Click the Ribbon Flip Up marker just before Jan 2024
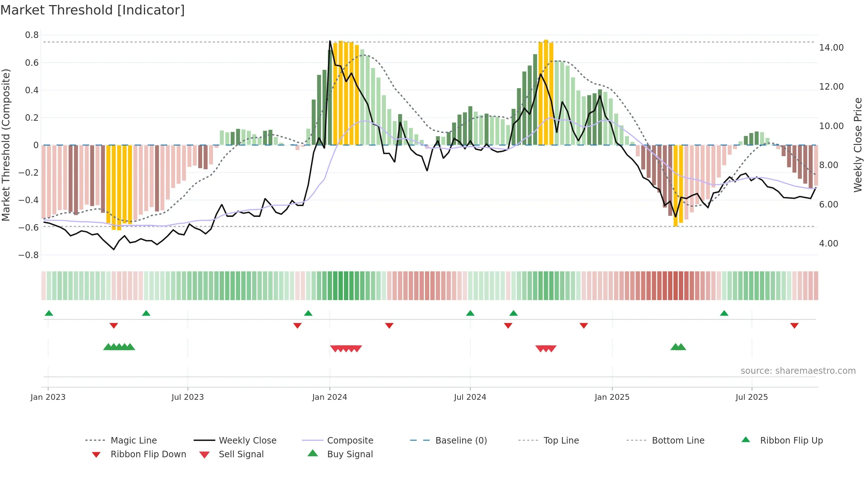Viewport: 868px width, 488px height. (x=308, y=313)
